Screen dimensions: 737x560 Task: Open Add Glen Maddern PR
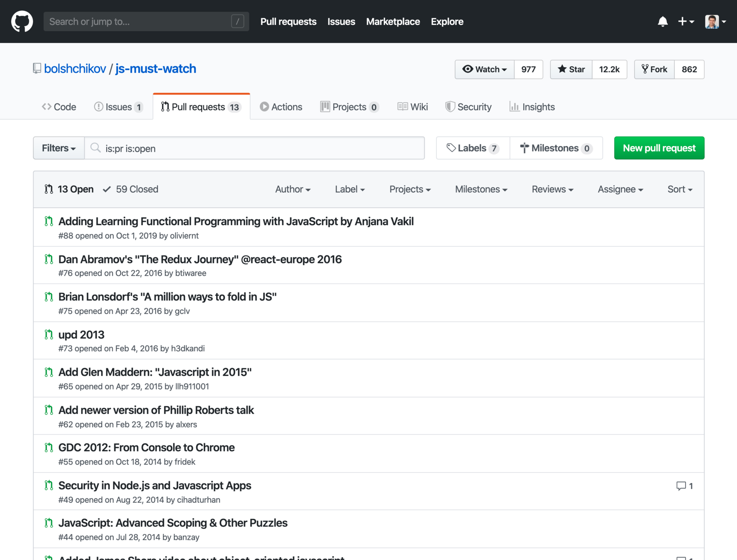coord(155,372)
